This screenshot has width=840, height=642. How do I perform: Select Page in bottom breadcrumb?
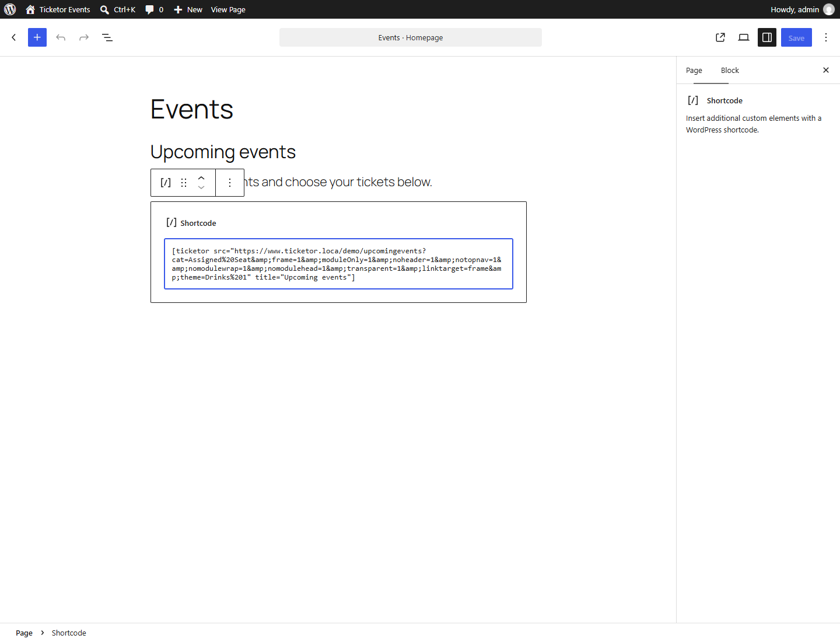tap(24, 633)
